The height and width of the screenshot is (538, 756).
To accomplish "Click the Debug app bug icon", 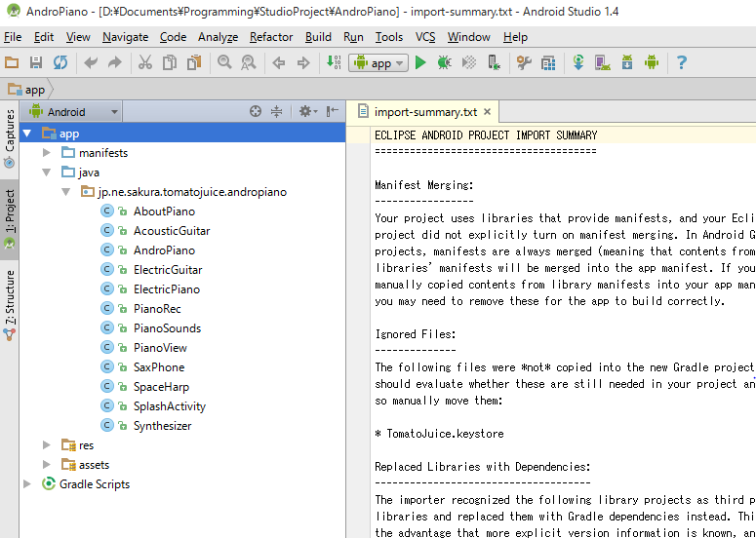I will click(445, 63).
